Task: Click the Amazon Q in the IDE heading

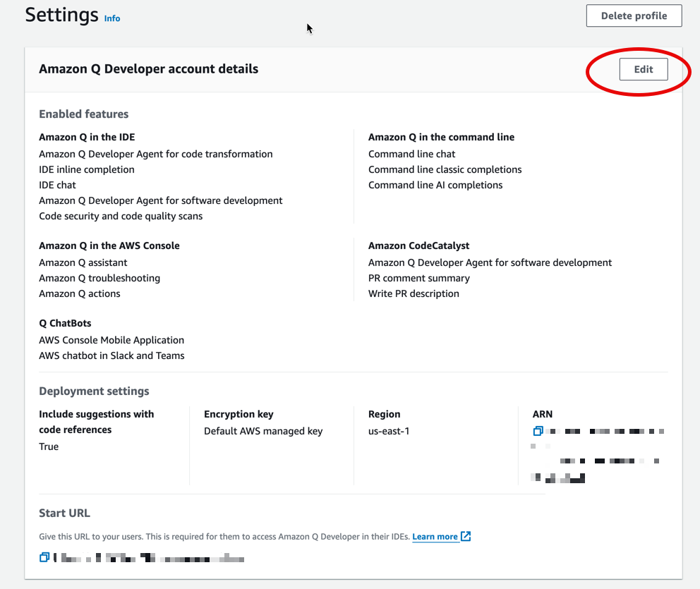Action: pos(86,137)
